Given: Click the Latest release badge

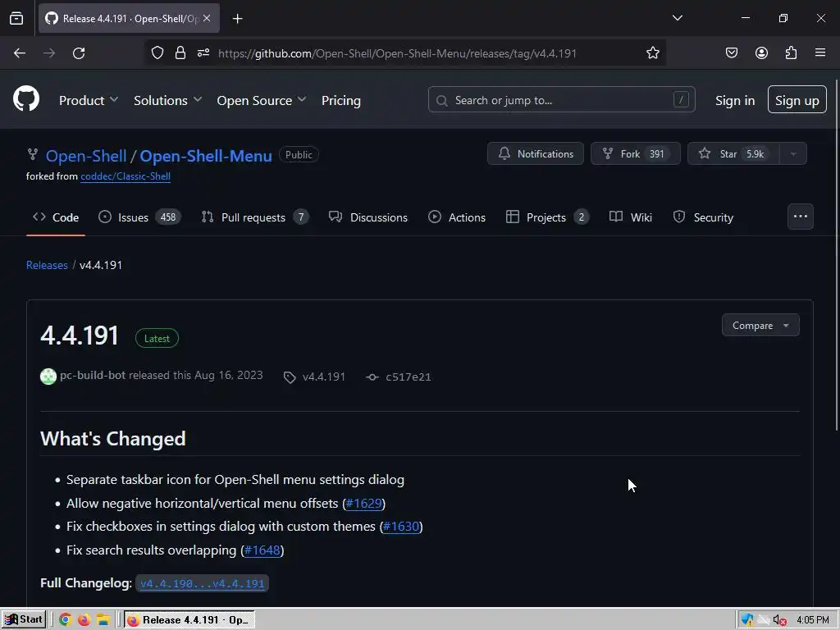Looking at the screenshot, I should (157, 339).
